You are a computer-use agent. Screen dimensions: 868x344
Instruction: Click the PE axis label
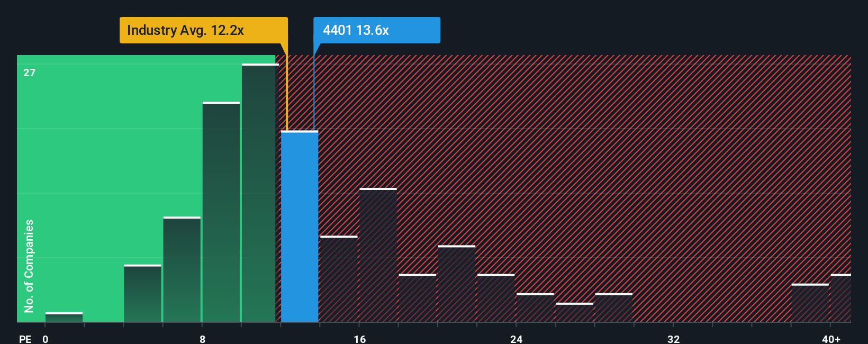[25, 339]
